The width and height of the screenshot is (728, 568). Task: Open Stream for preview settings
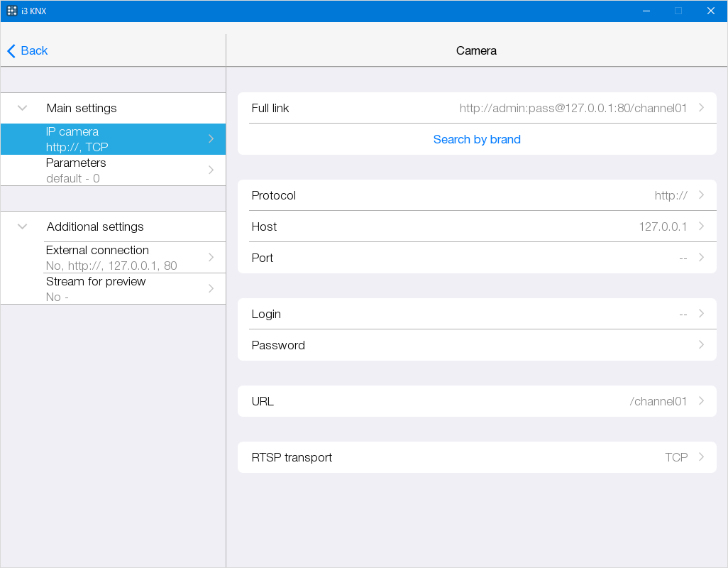(114, 289)
